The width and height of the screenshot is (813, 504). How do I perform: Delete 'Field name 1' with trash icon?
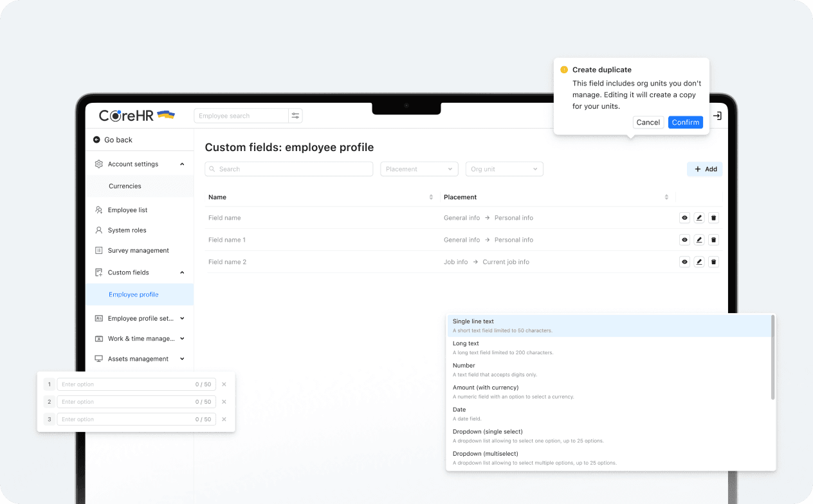(x=713, y=240)
